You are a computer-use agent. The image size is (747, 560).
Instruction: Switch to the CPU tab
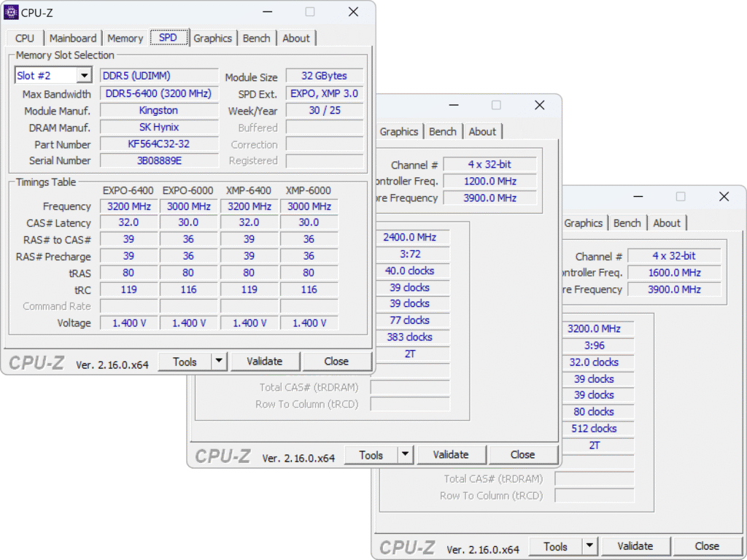tap(25, 38)
